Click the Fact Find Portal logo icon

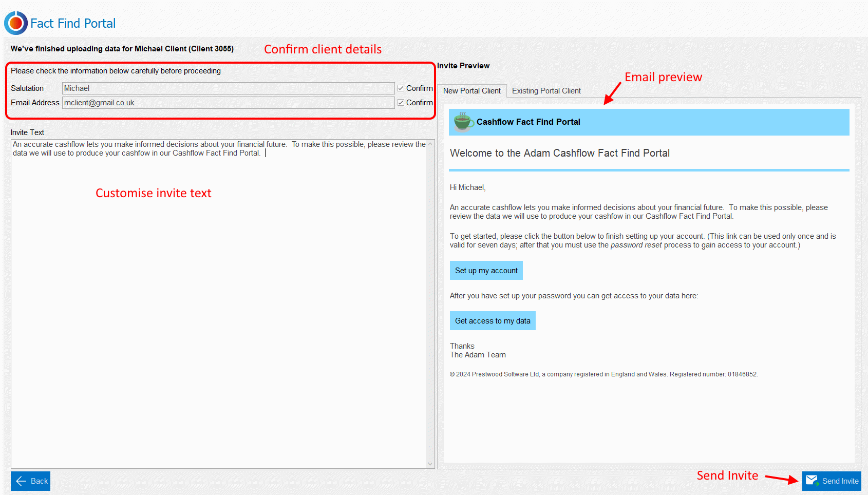click(15, 23)
